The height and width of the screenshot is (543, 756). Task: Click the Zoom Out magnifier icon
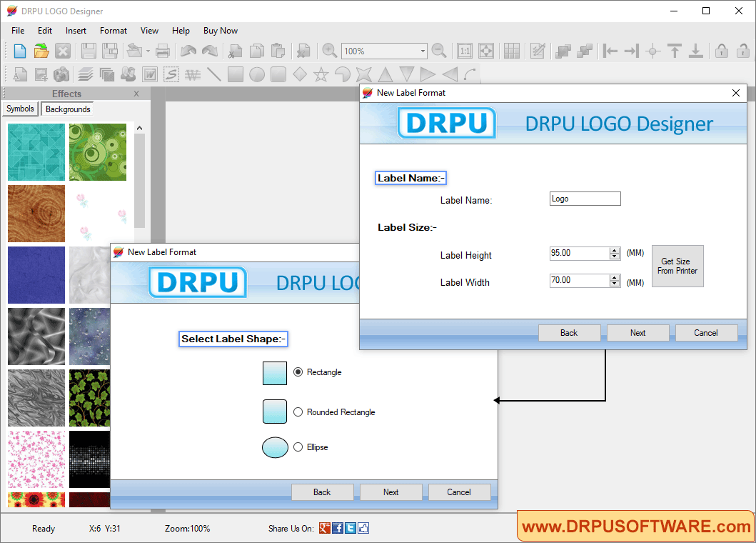[x=439, y=50]
